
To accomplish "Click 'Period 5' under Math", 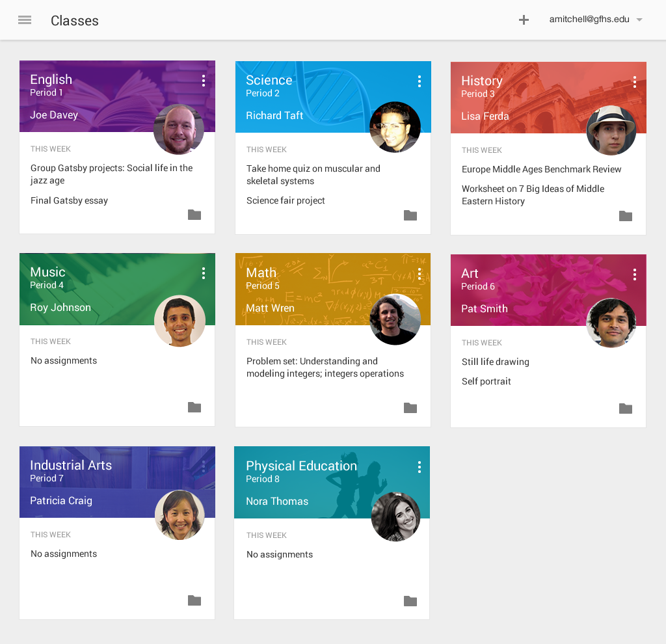I will pos(263,286).
